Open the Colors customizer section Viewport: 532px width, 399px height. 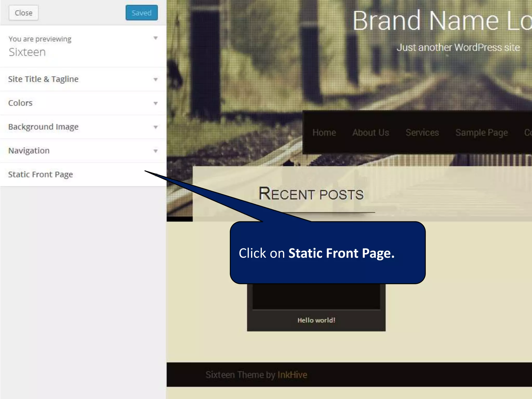tap(83, 103)
